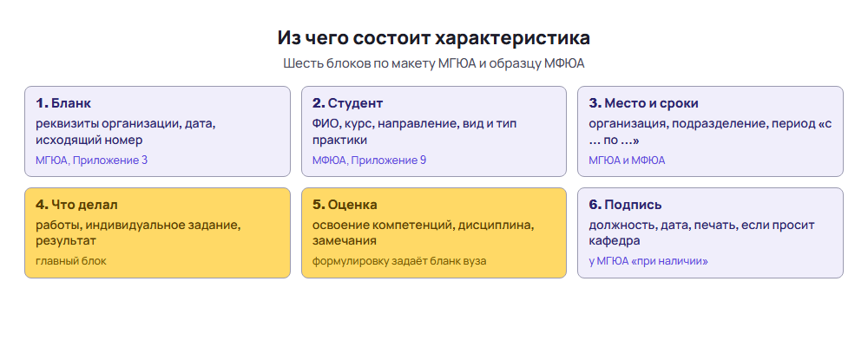This screenshot has width=868, height=347.
Task: Click the text 'реквизиты организации, дата, исходящий номер'
Action: (x=126, y=132)
